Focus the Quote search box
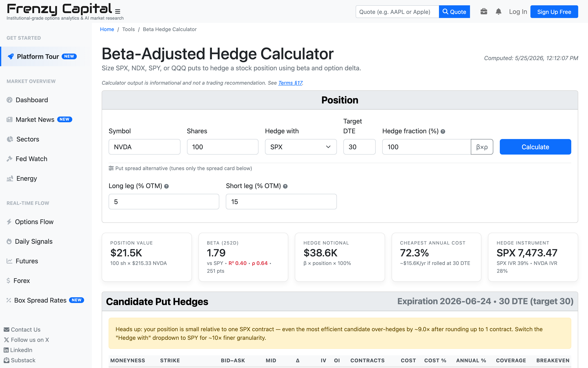This screenshot has height=368, width=588. click(x=397, y=12)
